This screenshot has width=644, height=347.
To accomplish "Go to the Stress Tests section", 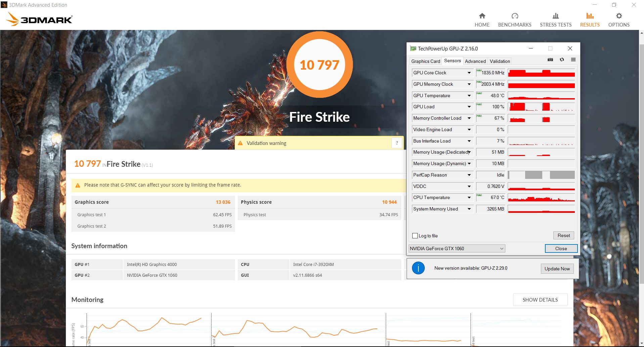I will click(x=555, y=20).
